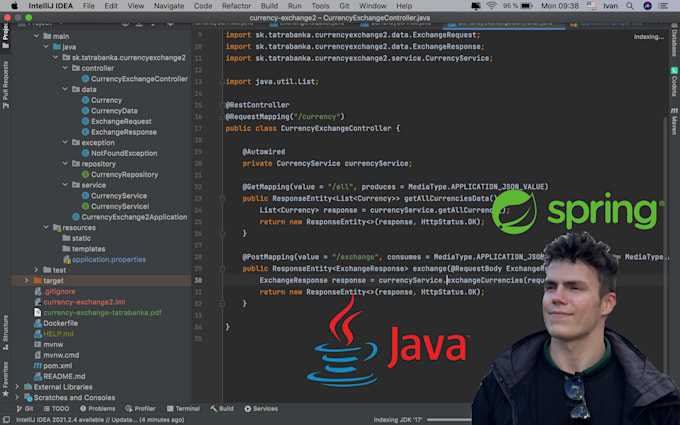Collapse the resources folder
This screenshot has width=680, height=425.
46,227
